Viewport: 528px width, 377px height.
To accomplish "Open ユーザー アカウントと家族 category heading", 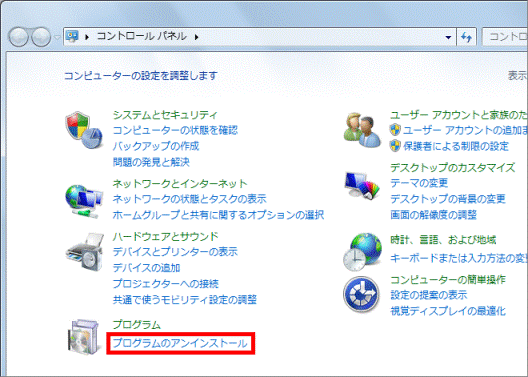I will tap(459, 115).
